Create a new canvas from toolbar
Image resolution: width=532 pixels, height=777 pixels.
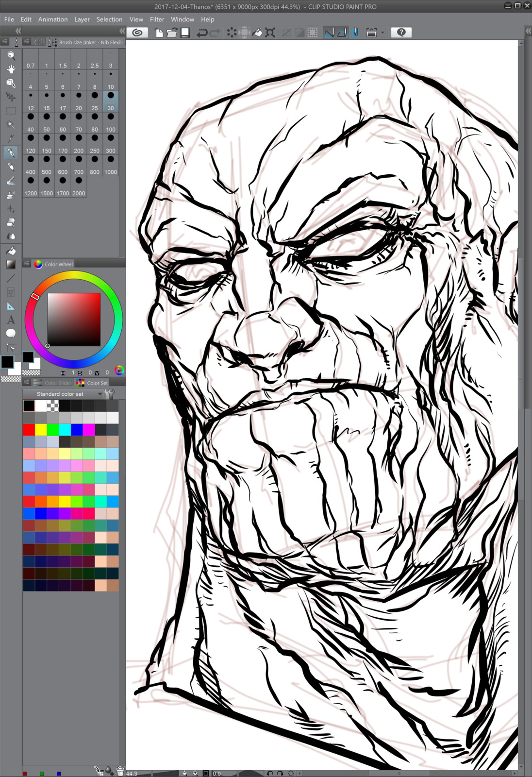point(159,33)
